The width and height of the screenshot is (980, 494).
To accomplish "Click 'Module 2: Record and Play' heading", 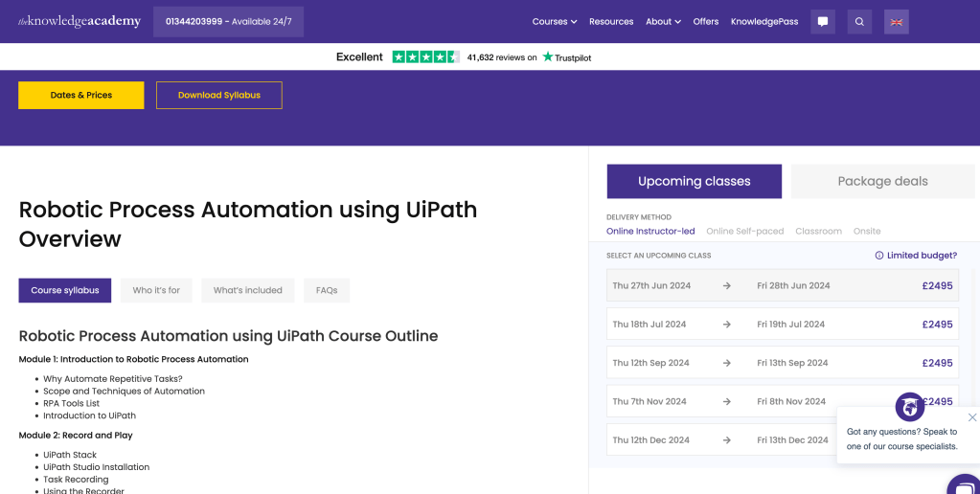I will point(76,436).
